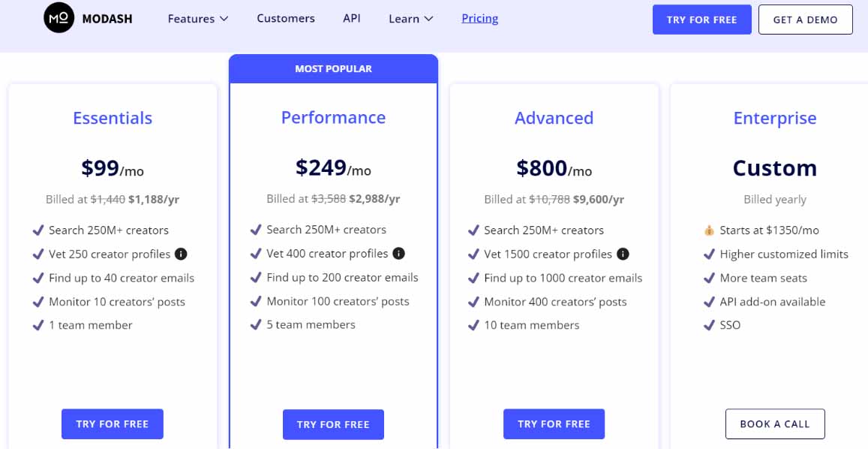Click TRY FOR FREE under the Performance plan
The width and height of the screenshot is (868, 449).
(x=333, y=424)
